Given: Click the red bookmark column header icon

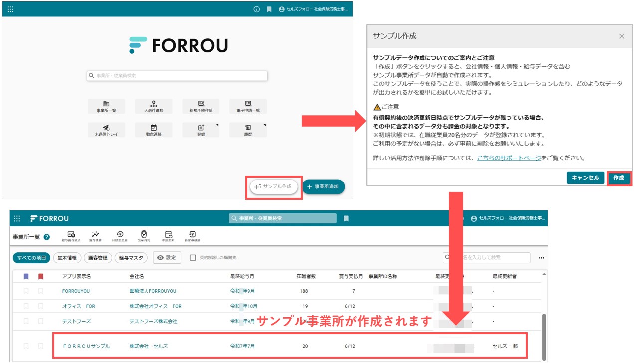Looking at the screenshot, I should tap(41, 276).
